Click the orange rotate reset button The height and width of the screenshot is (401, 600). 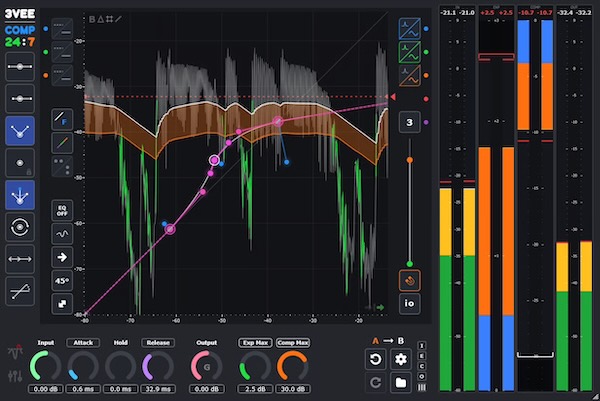[409, 280]
